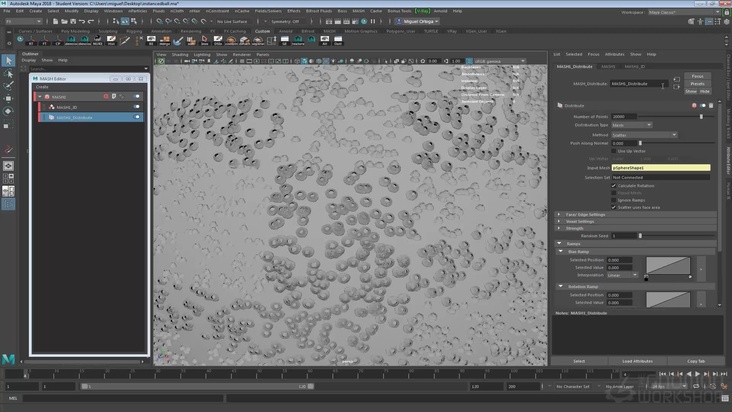Click the play backwards button

(x=689, y=374)
